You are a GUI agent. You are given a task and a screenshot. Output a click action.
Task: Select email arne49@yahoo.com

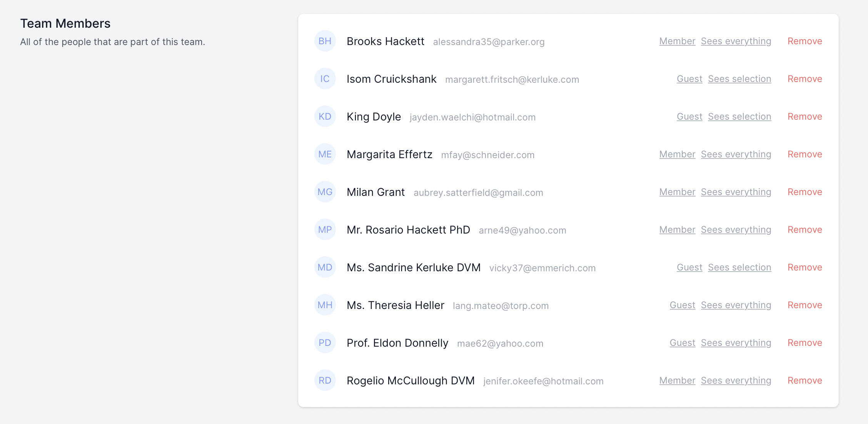(522, 230)
